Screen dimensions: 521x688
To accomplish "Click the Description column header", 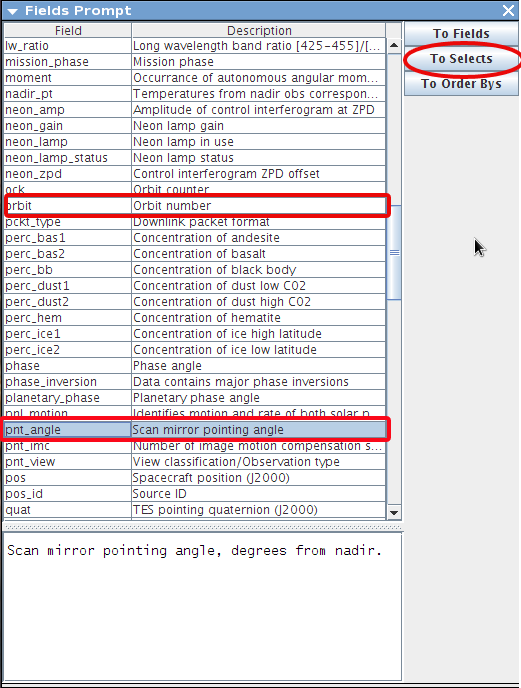I will click(x=259, y=30).
